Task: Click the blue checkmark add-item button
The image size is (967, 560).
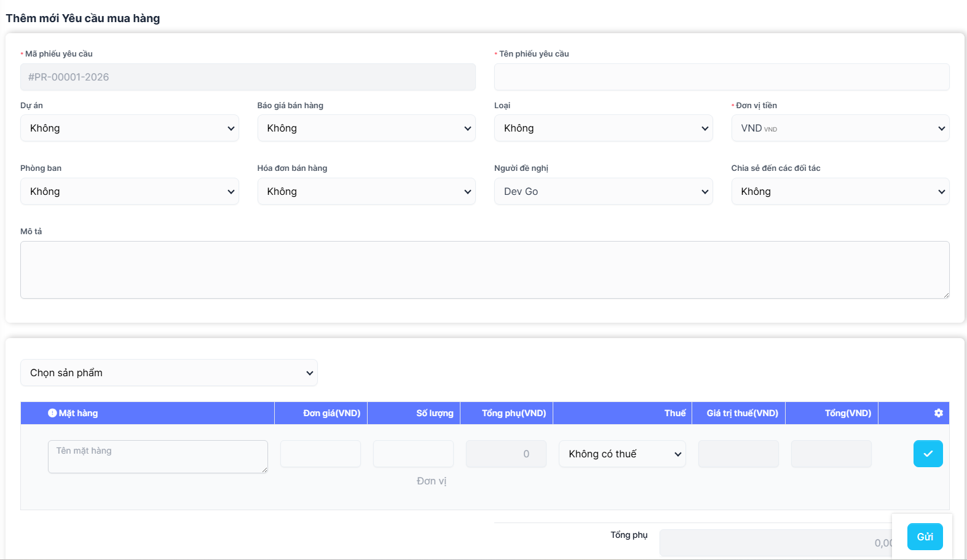Action: (928, 454)
